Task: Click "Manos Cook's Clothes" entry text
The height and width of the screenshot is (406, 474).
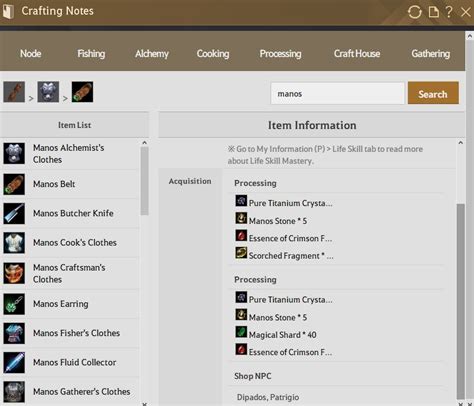Action: (75, 243)
